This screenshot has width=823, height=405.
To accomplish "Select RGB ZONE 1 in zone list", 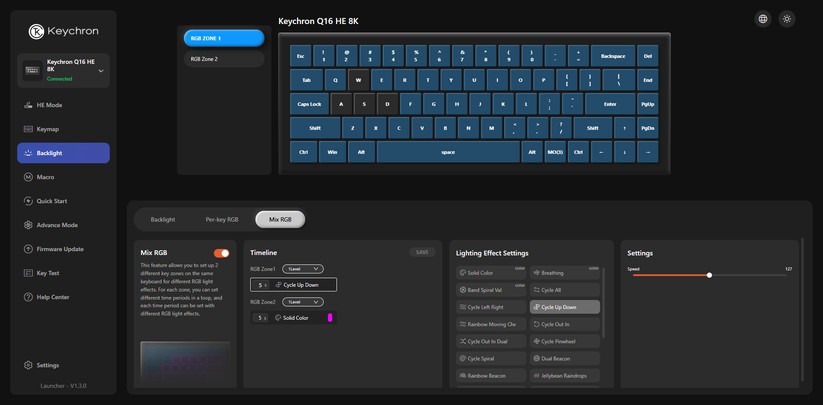I will coord(224,38).
